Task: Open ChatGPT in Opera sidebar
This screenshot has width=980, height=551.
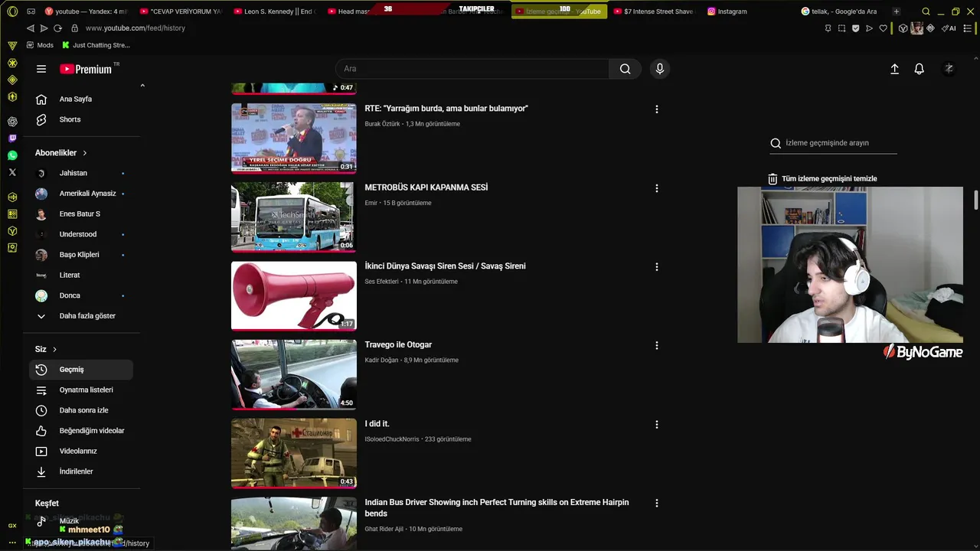Action: (12, 121)
